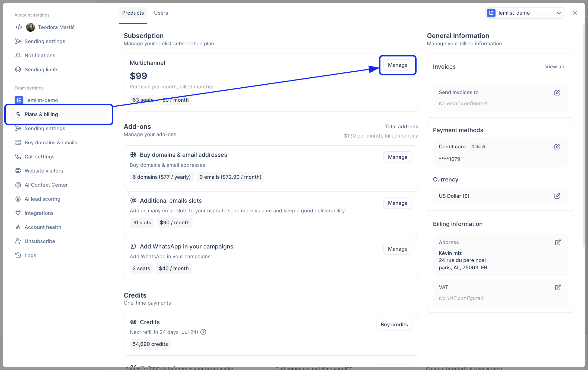The width and height of the screenshot is (588, 370).
Task: Click the '6 domains ($77 / yearly)' badge
Action: [162, 177]
